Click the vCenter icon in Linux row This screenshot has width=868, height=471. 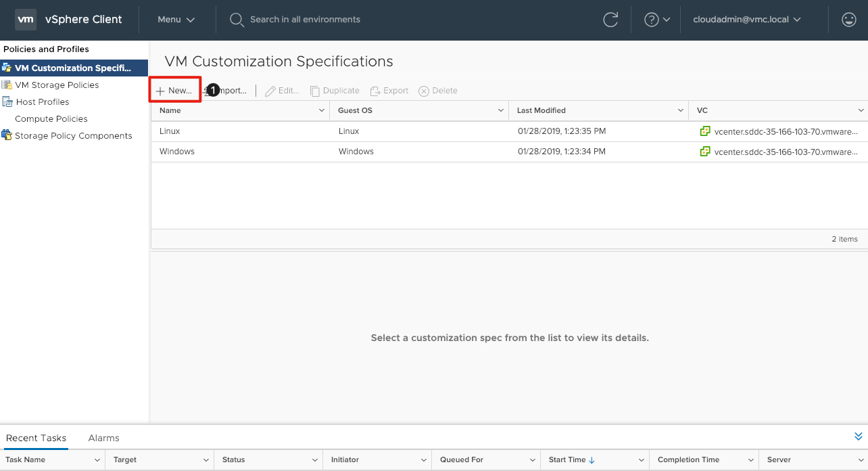[705, 131]
